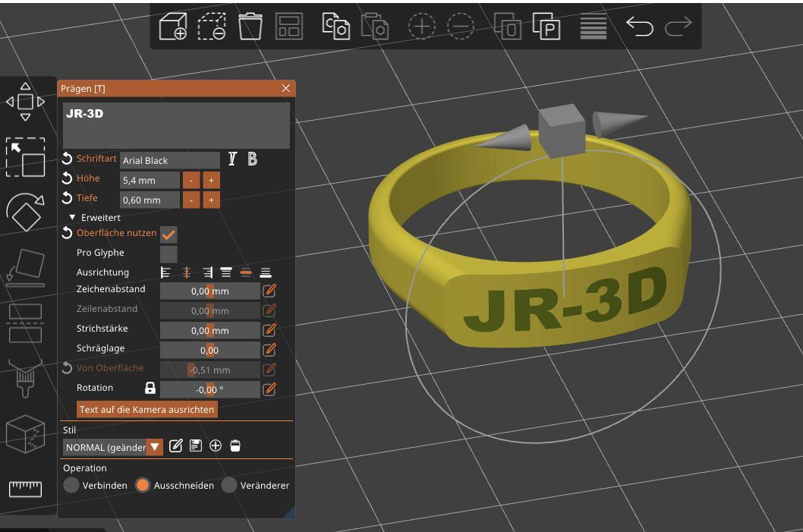
Task: Select the ruler Measure tool
Action: pyautogui.click(x=25, y=489)
